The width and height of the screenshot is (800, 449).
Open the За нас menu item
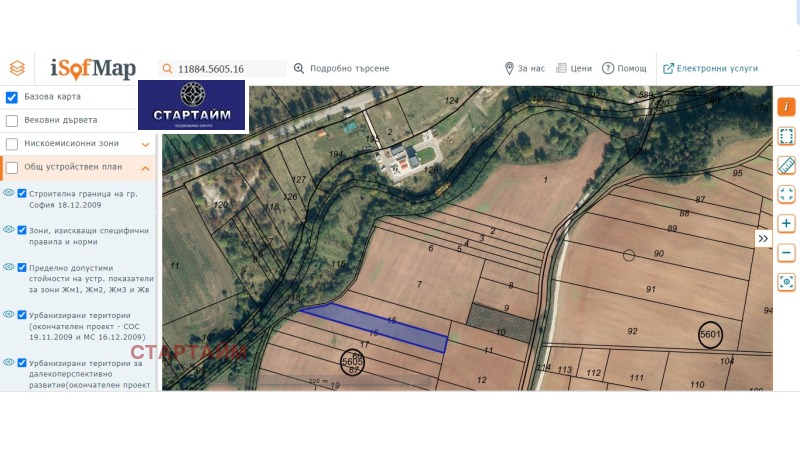point(525,68)
